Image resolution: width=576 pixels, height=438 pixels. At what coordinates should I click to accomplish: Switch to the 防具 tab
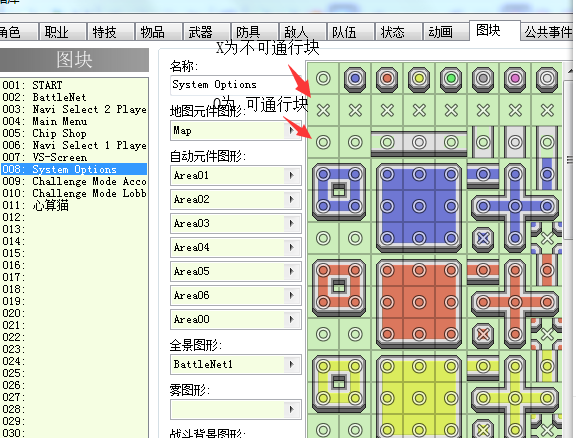(x=255, y=32)
